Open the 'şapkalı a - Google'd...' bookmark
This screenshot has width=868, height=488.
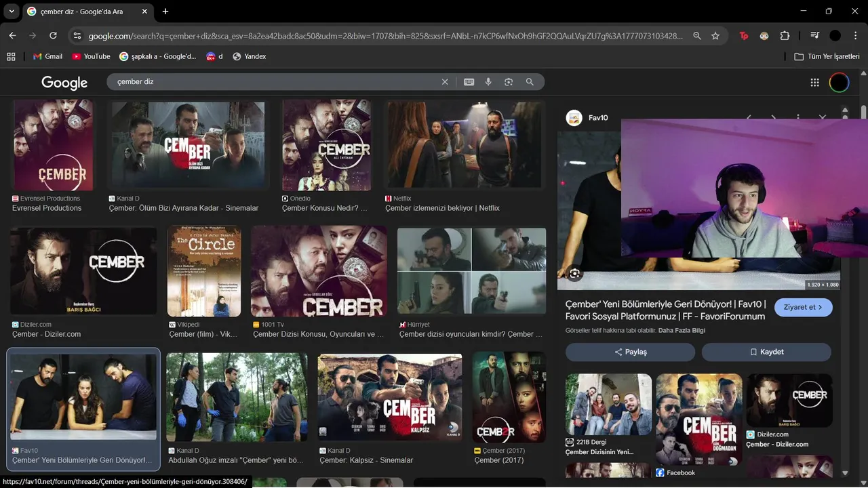[157, 56]
